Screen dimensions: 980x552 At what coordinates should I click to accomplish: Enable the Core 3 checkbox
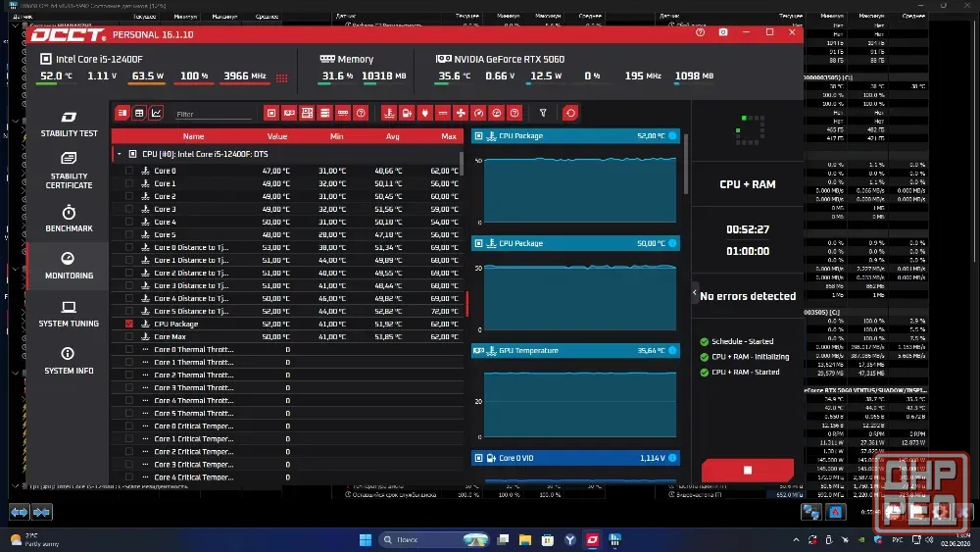[128, 209]
